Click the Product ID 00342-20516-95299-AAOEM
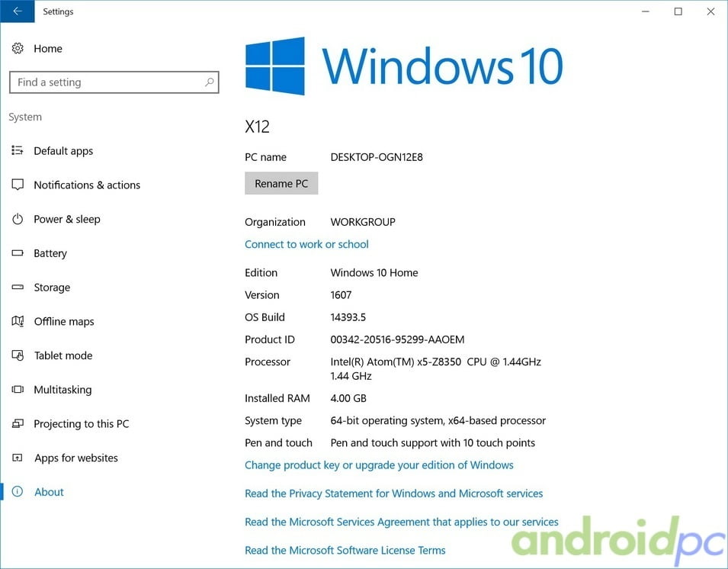Viewport: 728px width, 569px height. [x=397, y=339]
